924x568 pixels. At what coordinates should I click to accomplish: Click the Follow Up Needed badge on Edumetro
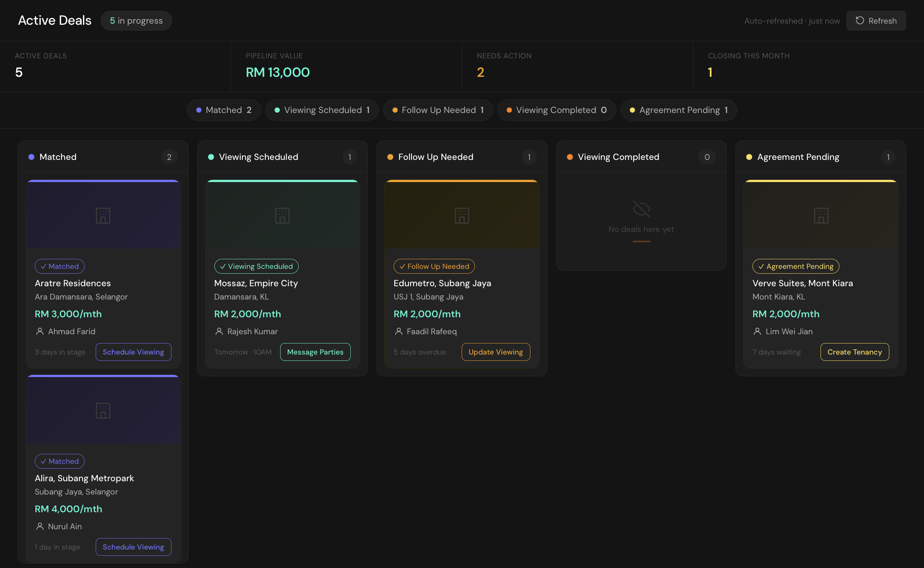pos(434,266)
